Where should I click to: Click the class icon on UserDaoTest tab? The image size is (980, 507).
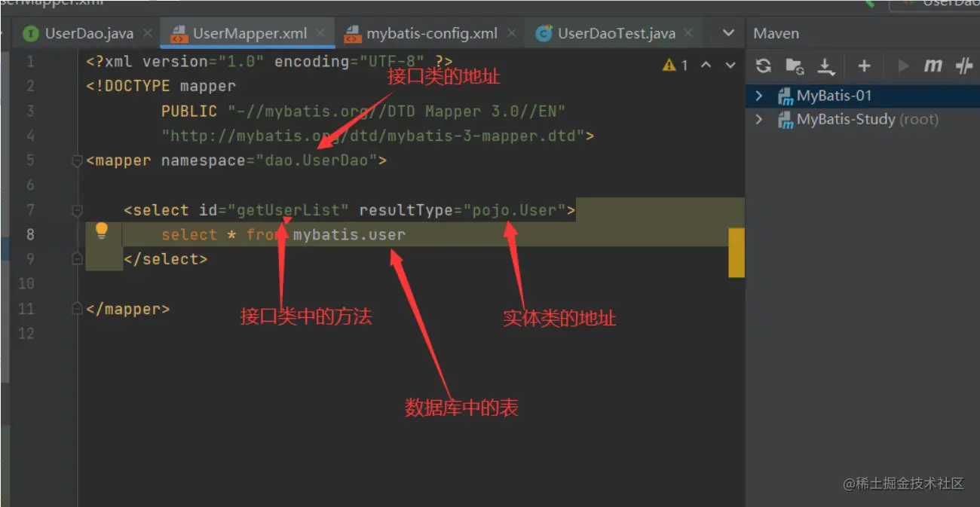(543, 33)
